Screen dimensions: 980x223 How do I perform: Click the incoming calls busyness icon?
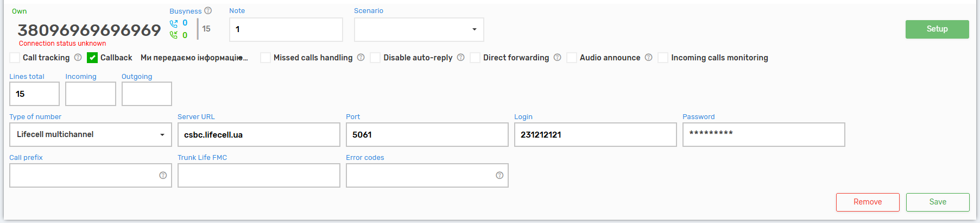[x=174, y=35]
